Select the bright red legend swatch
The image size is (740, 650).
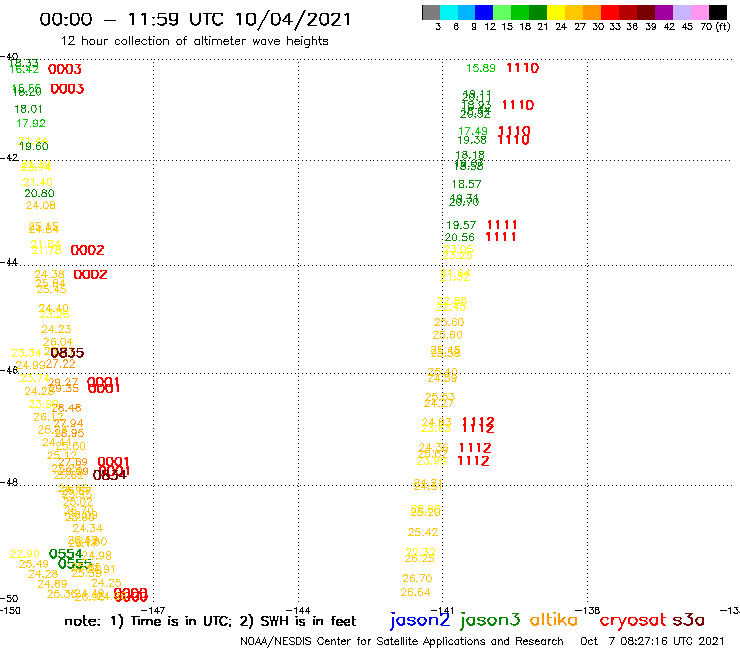[x=610, y=12]
